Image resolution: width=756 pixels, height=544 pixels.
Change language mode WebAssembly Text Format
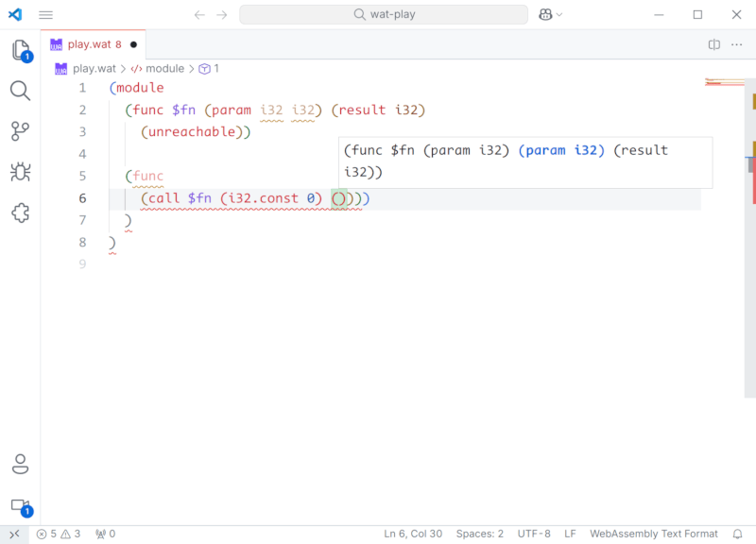pyautogui.click(x=654, y=534)
